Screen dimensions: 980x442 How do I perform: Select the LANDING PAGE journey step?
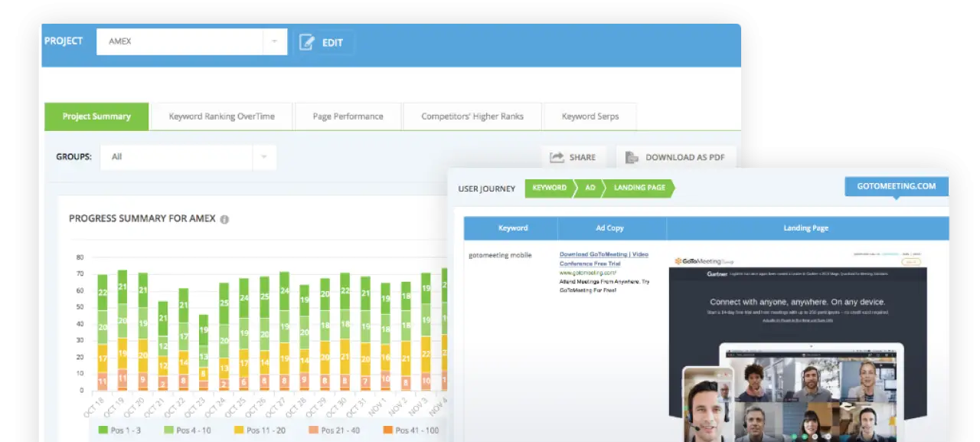639,188
